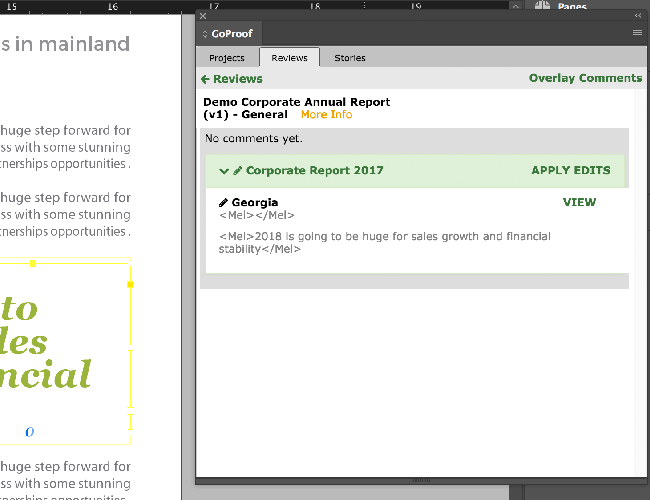Screen dimensions: 650x500
Task: Cycle GoProof panel size via title arrows
Action: click(x=205, y=34)
